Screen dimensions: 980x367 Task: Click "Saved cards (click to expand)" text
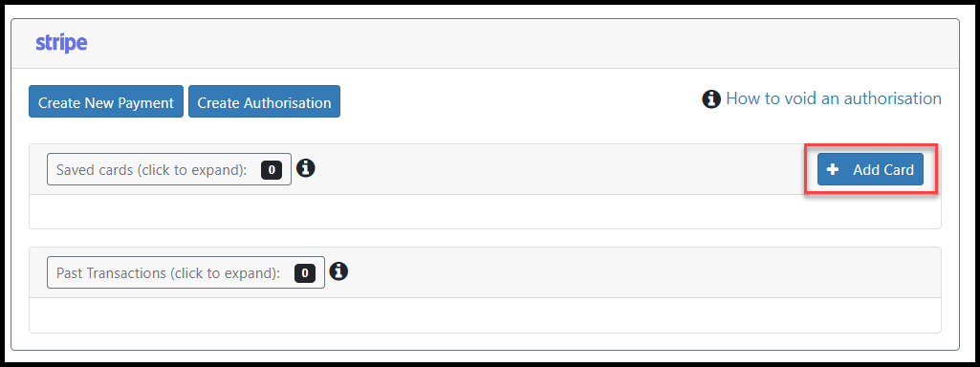(x=151, y=170)
